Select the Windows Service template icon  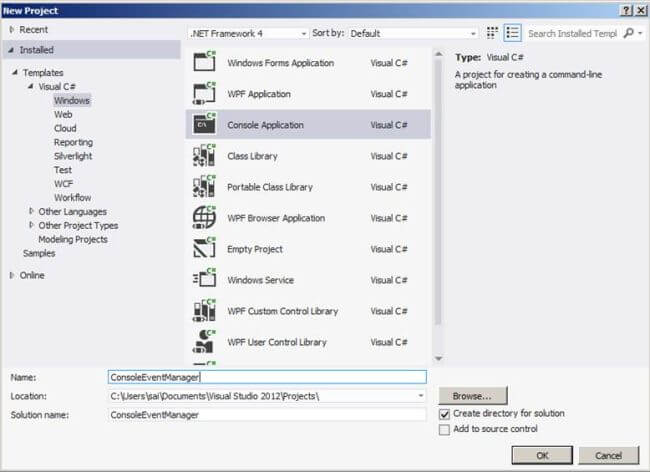click(204, 278)
